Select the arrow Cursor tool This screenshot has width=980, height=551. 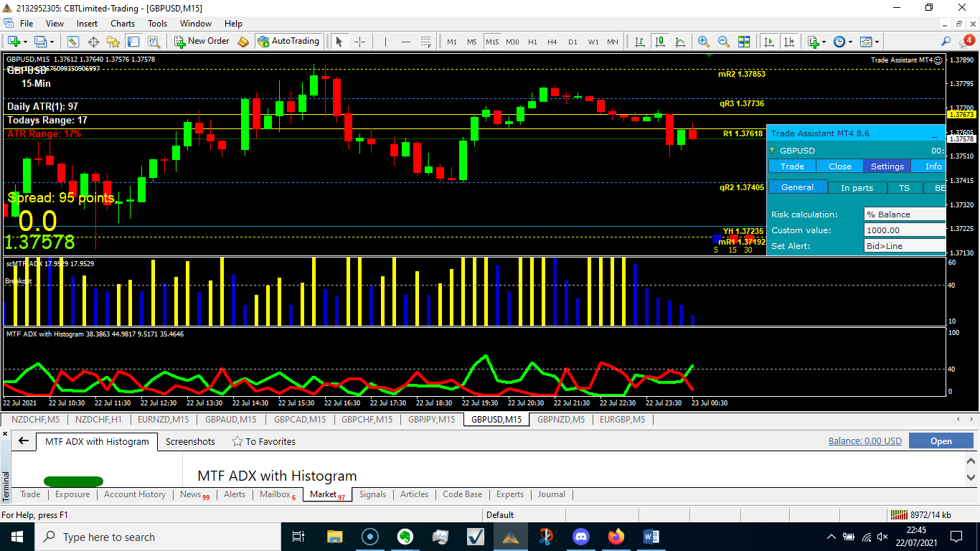[339, 42]
